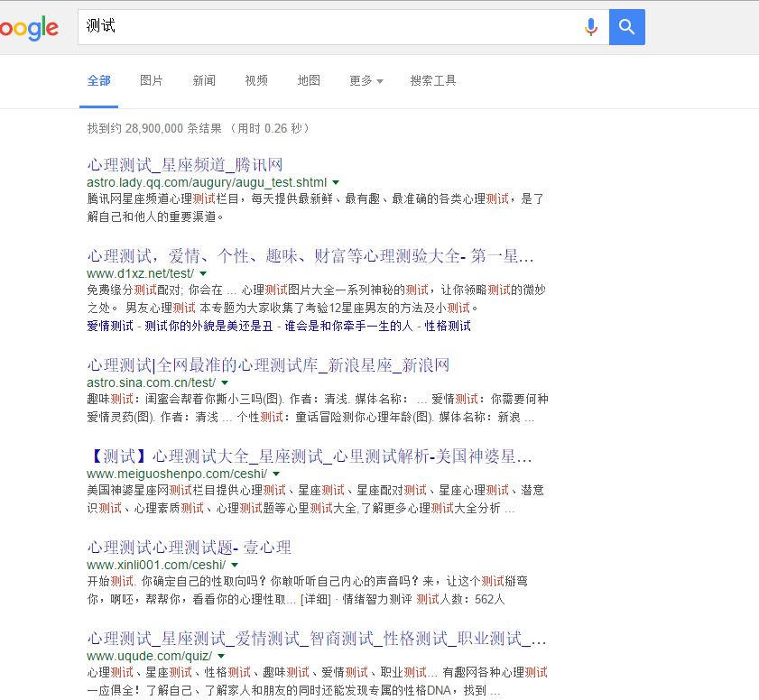The height and width of the screenshot is (700, 759).
Task: Click the URL text www.xinli001.com/ceshi/
Action: click(x=156, y=565)
